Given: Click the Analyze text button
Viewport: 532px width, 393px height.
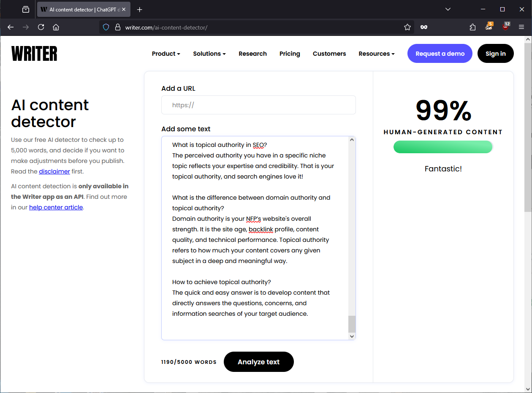Looking at the screenshot, I should tap(259, 362).
